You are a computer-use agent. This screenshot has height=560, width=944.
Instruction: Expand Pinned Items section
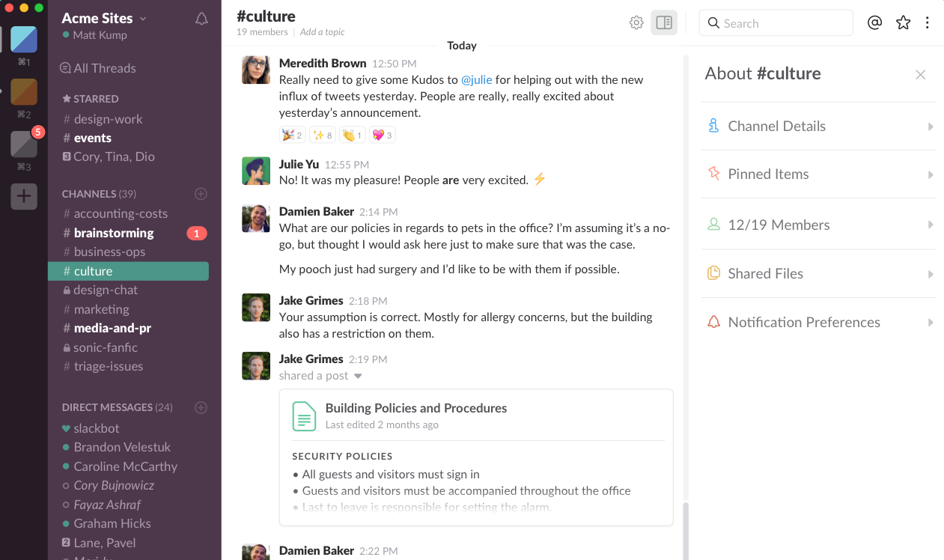coord(818,174)
